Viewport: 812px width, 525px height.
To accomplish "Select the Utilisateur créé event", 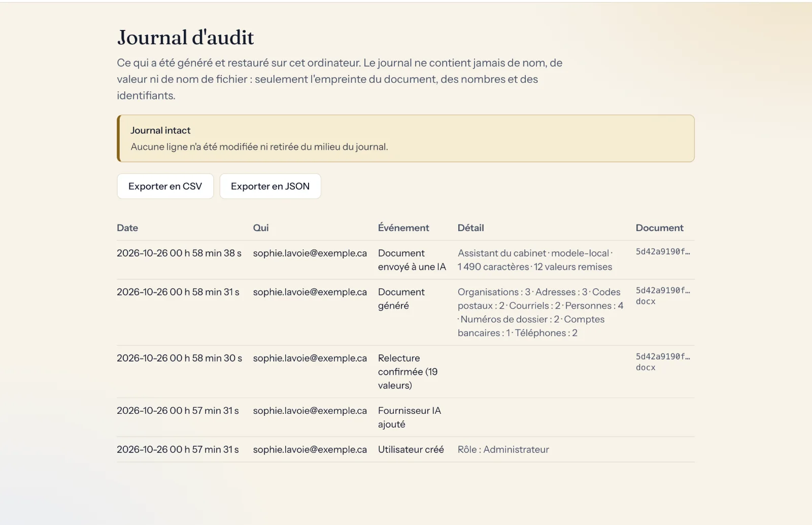I will coord(411,449).
